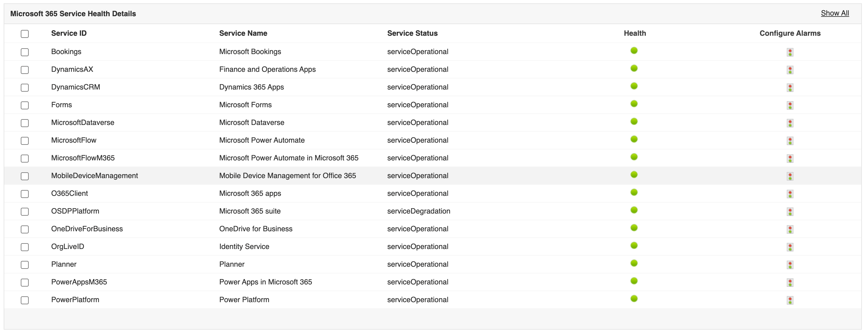Viewport: 868px width, 333px height.
Task: Click health status icon for OSDPPlatform
Action: (x=634, y=210)
